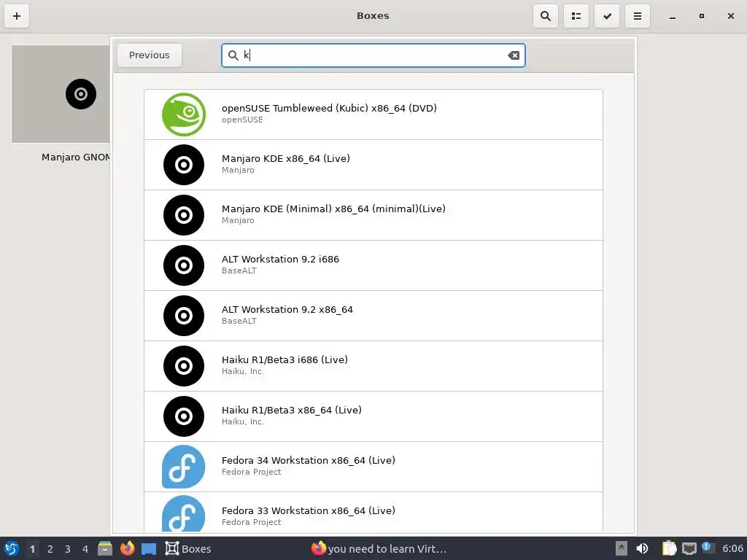The width and height of the screenshot is (747, 560).
Task: Switch to workspace 1 in the taskbar
Action: [32, 549]
